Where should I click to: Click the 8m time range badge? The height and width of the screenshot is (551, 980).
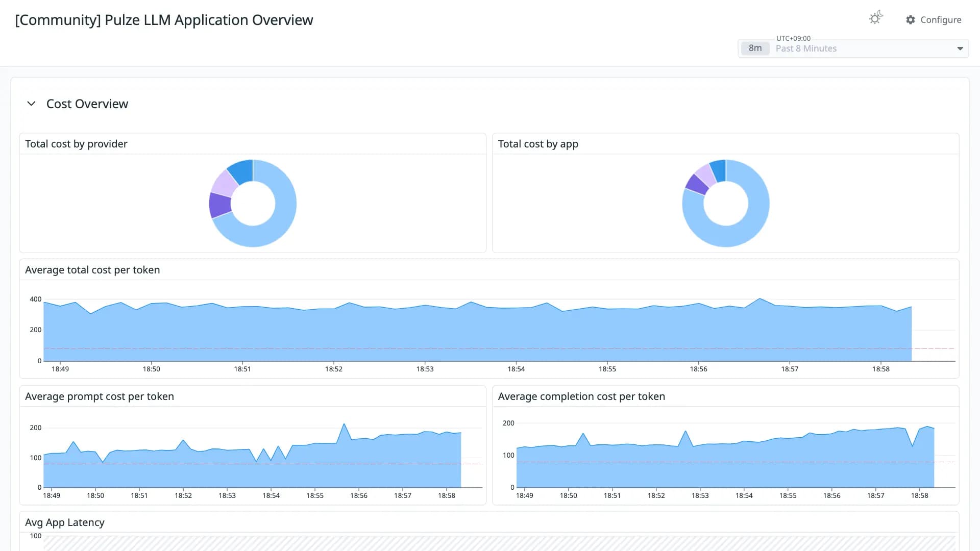click(755, 48)
